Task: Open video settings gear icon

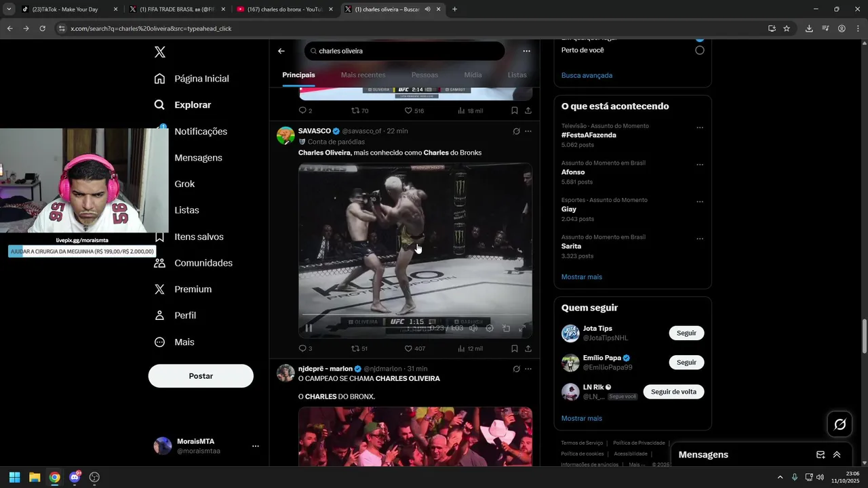Action: (x=490, y=328)
